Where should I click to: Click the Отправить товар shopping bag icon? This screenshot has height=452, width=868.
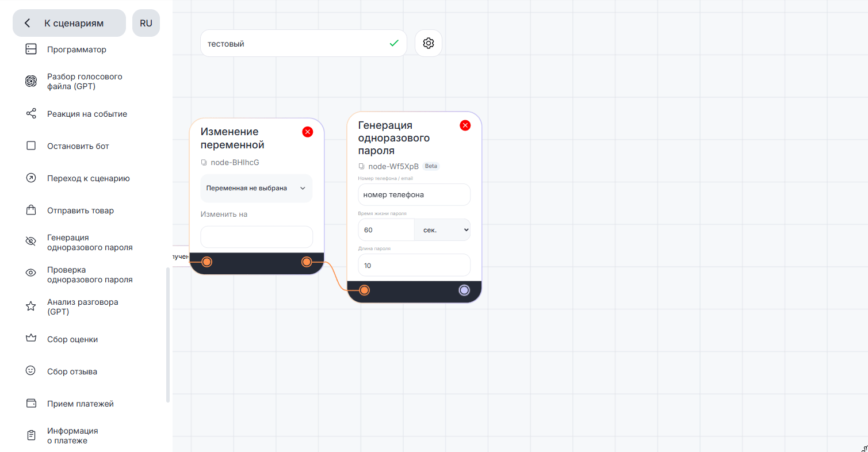pos(31,210)
